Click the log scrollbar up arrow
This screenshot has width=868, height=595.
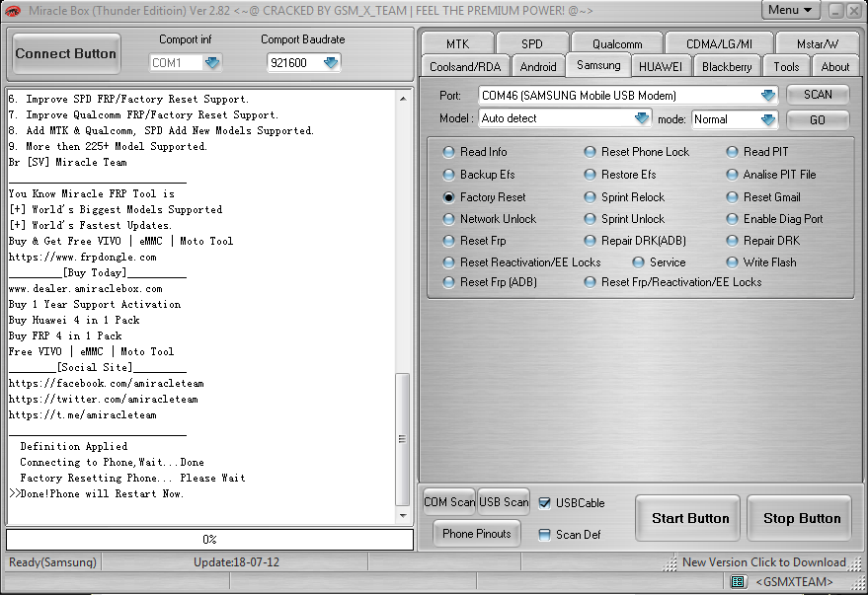pyautogui.click(x=403, y=99)
